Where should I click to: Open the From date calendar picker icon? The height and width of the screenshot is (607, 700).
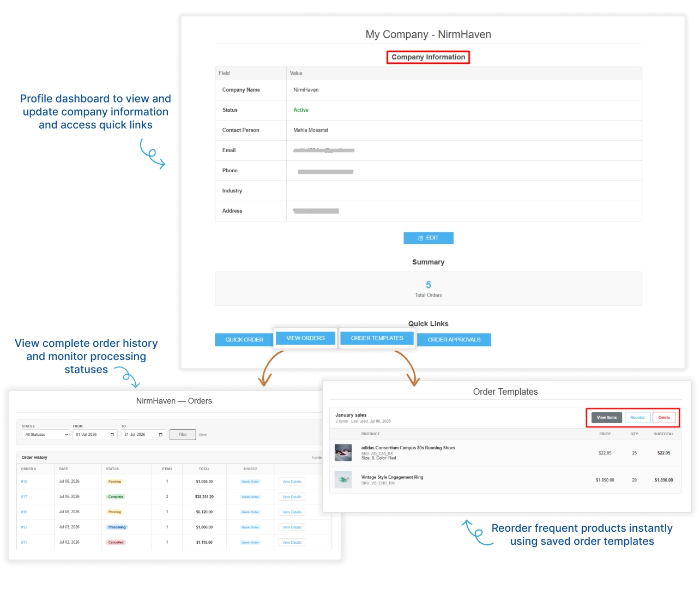tap(112, 435)
